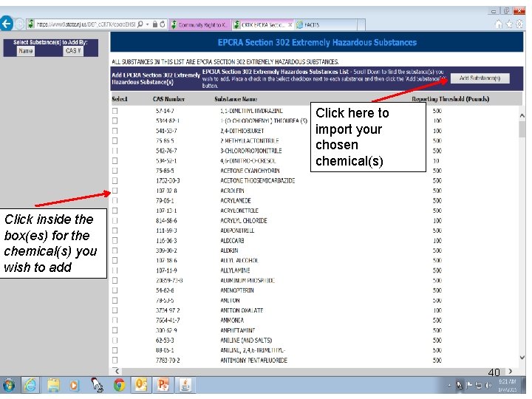532x399 pixels.
Task: Click the favorites star icon
Action: 509,24
